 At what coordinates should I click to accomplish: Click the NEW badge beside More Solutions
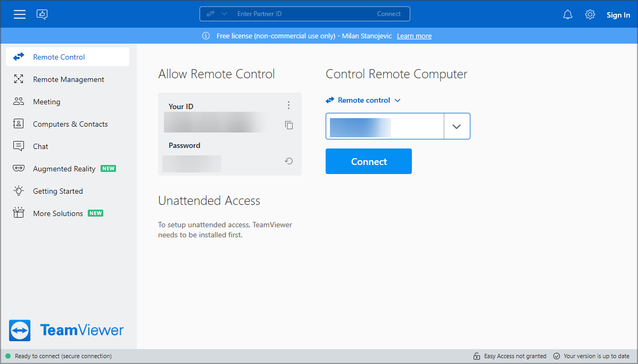point(96,213)
